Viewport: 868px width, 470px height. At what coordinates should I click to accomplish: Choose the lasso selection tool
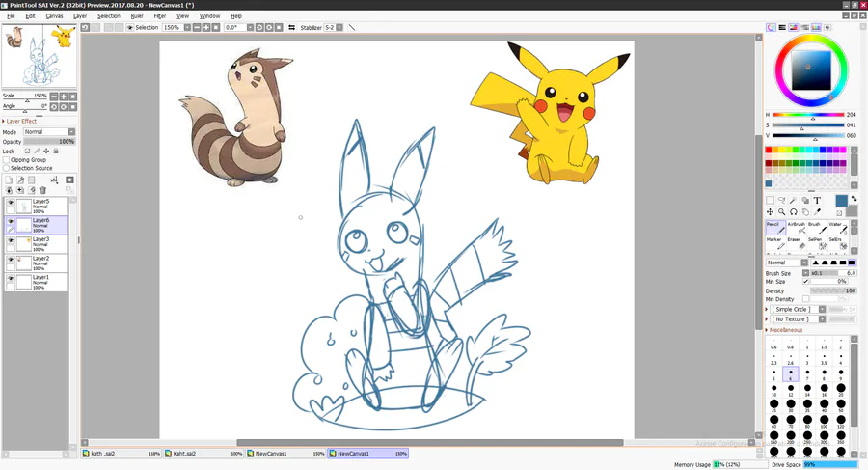pyautogui.click(x=781, y=200)
